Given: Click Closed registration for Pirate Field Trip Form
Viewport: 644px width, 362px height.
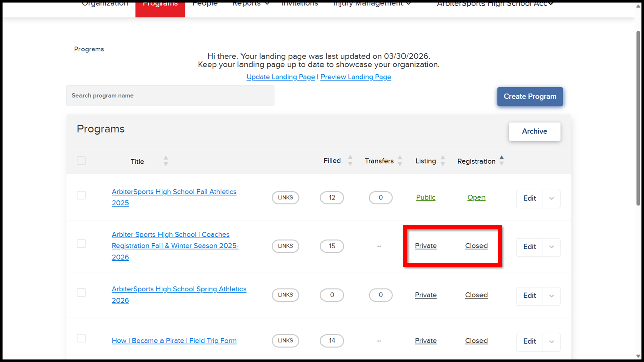Looking at the screenshot, I should coord(476,341).
